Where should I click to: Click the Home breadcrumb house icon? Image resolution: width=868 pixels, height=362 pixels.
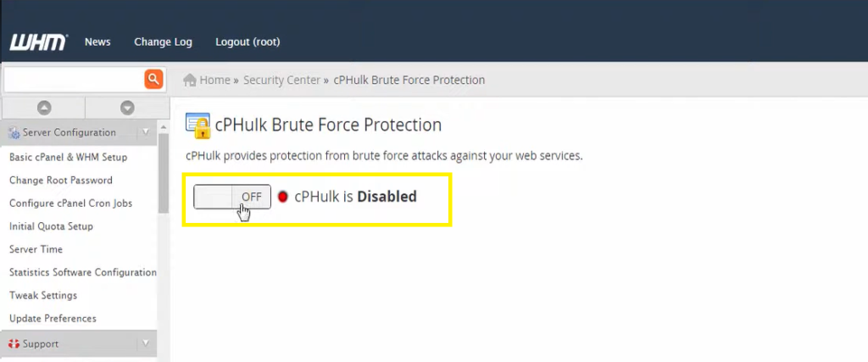pyautogui.click(x=191, y=81)
